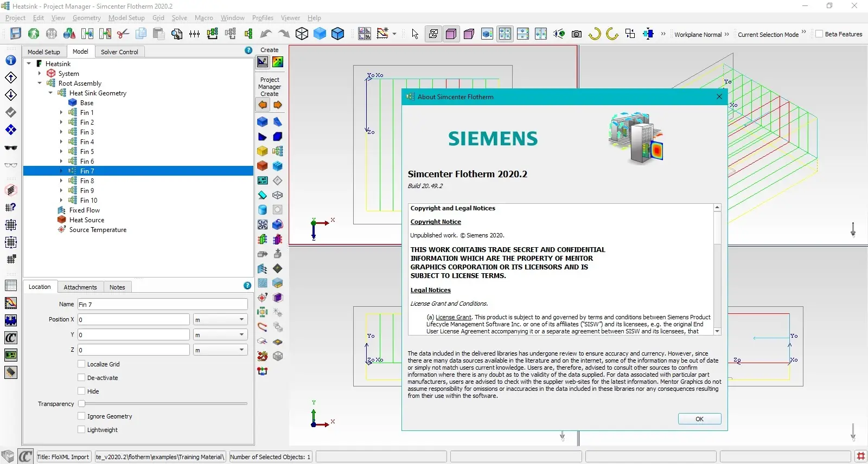
Task: Click the orange right arrow under Project Manager Create
Action: tap(278, 105)
